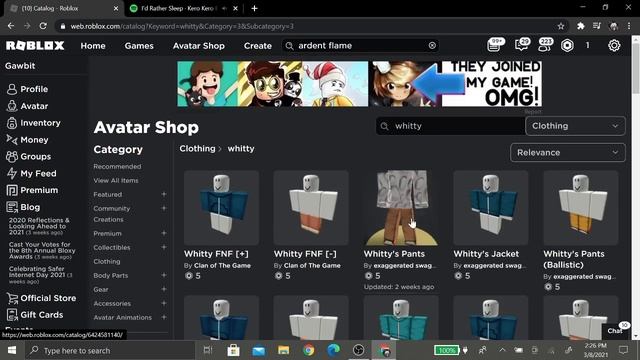Open the Official Store cart icon
The height and width of the screenshot is (360, 640).
pyautogui.click(x=12, y=298)
